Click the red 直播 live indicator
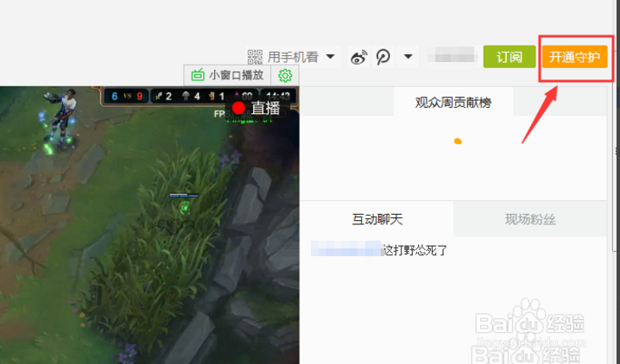Screen dimensions: 620x364 pos(256,108)
